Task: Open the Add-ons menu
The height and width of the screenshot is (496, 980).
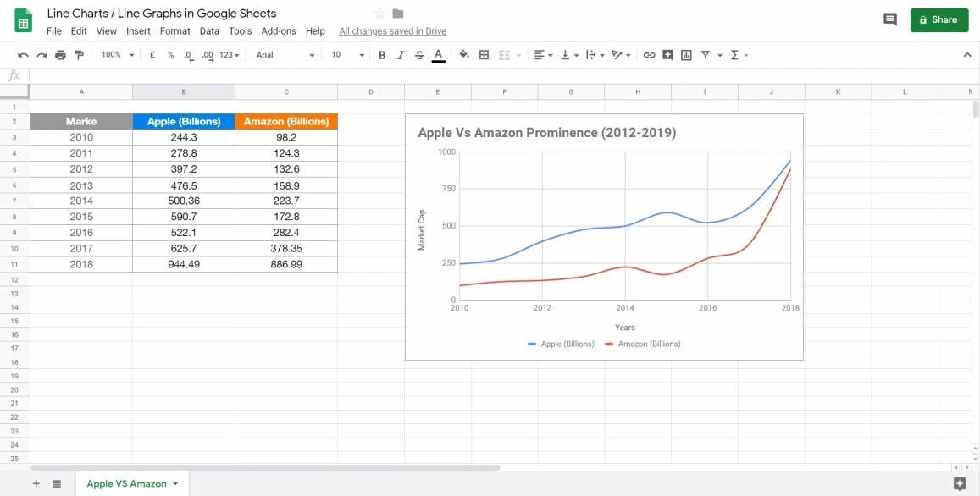Action: 279,31
